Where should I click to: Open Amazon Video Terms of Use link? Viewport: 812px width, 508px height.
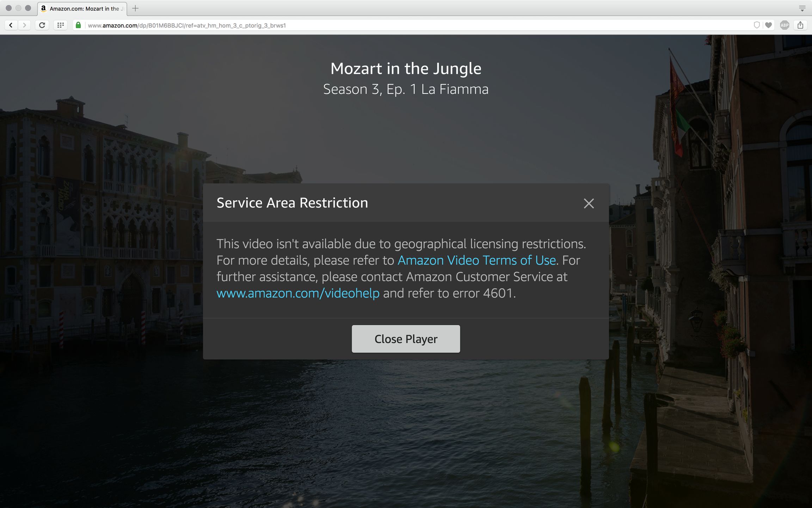tap(477, 260)
